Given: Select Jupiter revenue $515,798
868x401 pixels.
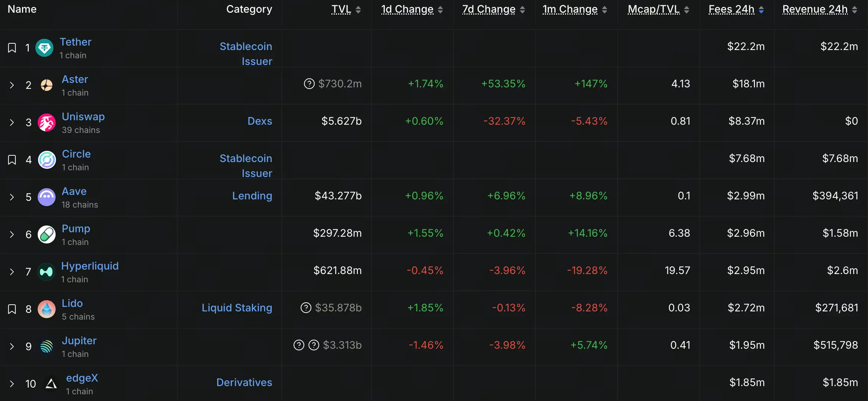Looking at the screenshot, I should tap(836, 345).
